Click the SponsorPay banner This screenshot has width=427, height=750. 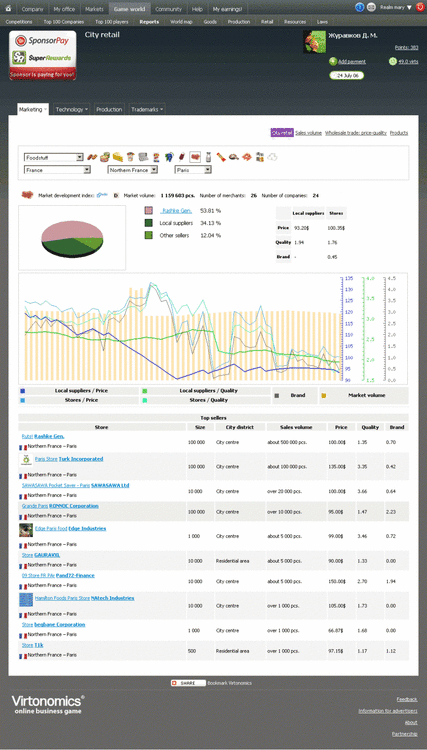[x=43, y=41]
